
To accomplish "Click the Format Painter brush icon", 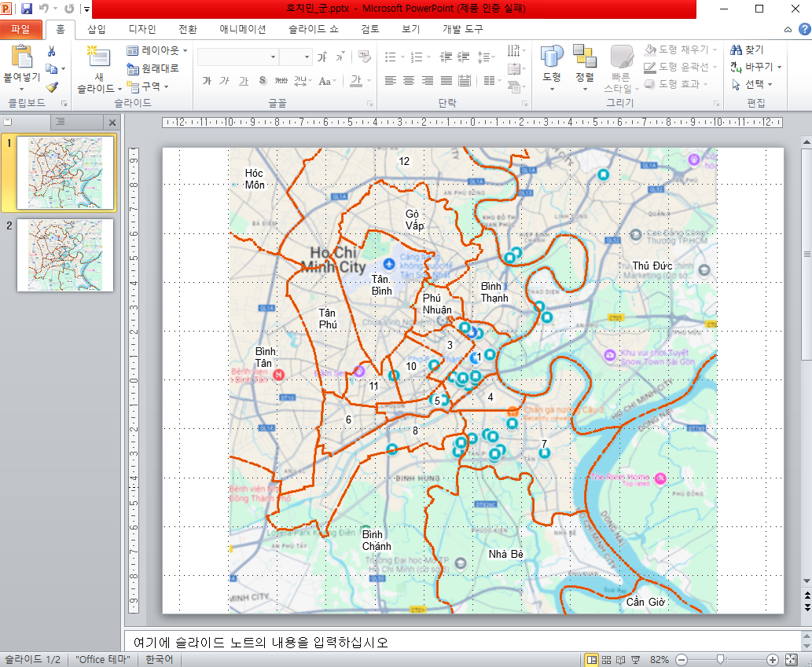I will [52, 87].
